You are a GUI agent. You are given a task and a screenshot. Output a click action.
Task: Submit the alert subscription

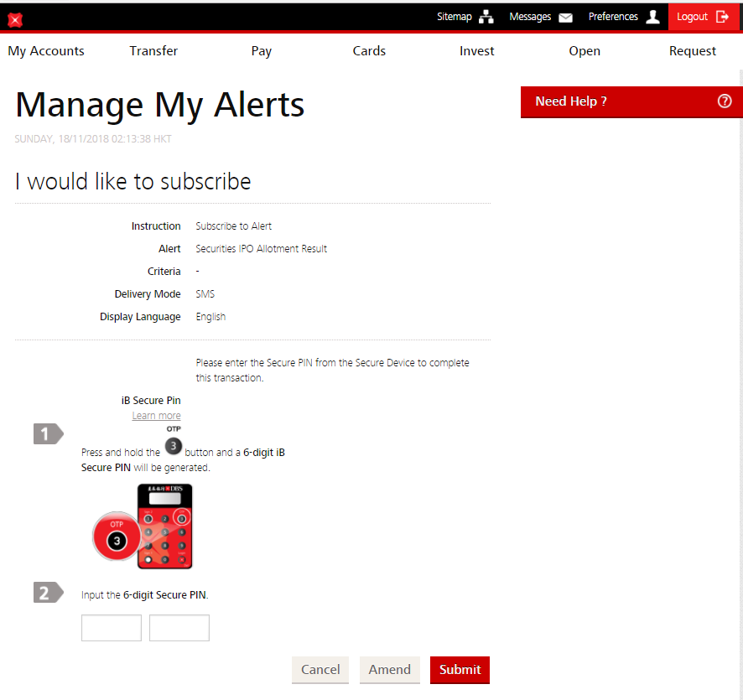460,670
